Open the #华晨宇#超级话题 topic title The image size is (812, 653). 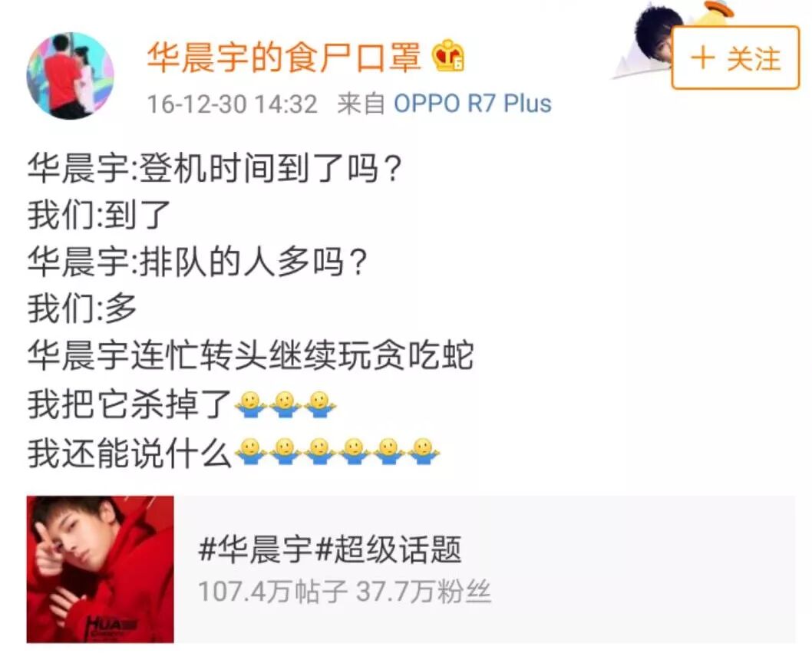330,549
